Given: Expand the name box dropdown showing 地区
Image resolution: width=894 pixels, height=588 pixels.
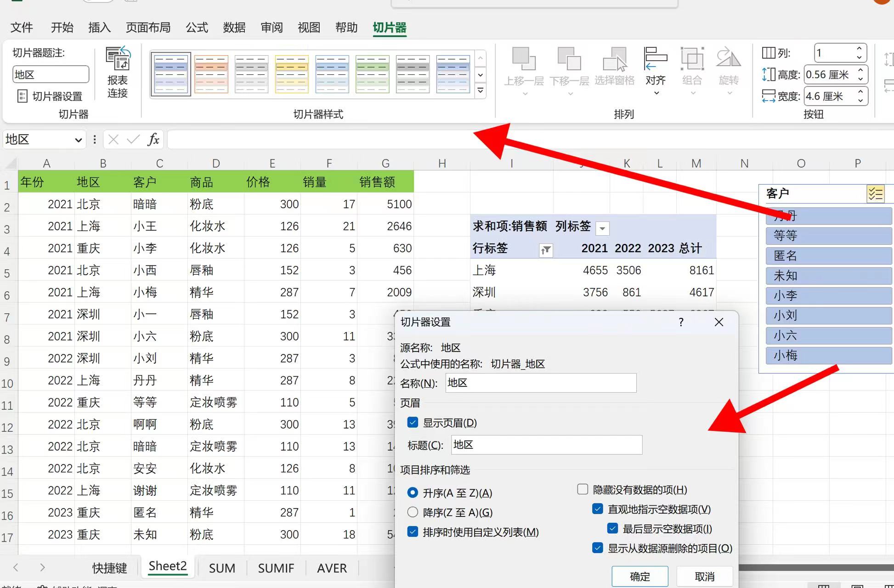Looking at the screenshot, I should click(79, 140).
